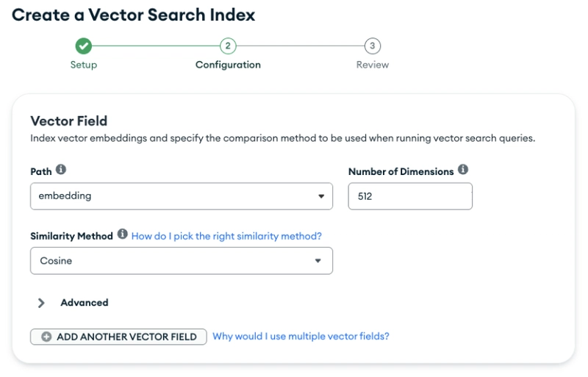The width and height of the screenshot is (588, 377).
Task: Click the step 3 Review circle
Action: [373, 46]
